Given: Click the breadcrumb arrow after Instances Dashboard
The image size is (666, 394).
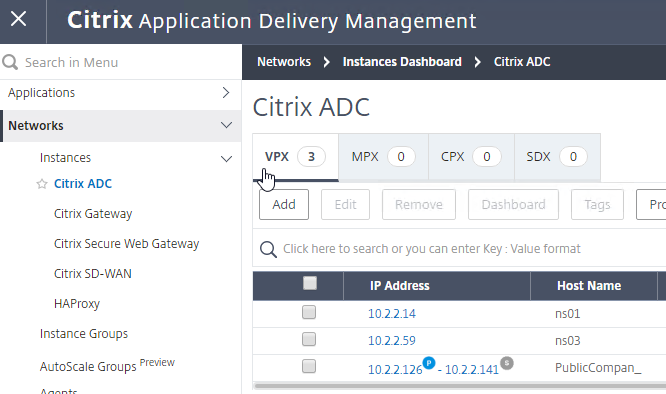Looking at the screenshot, I should (x=478, y=62).
